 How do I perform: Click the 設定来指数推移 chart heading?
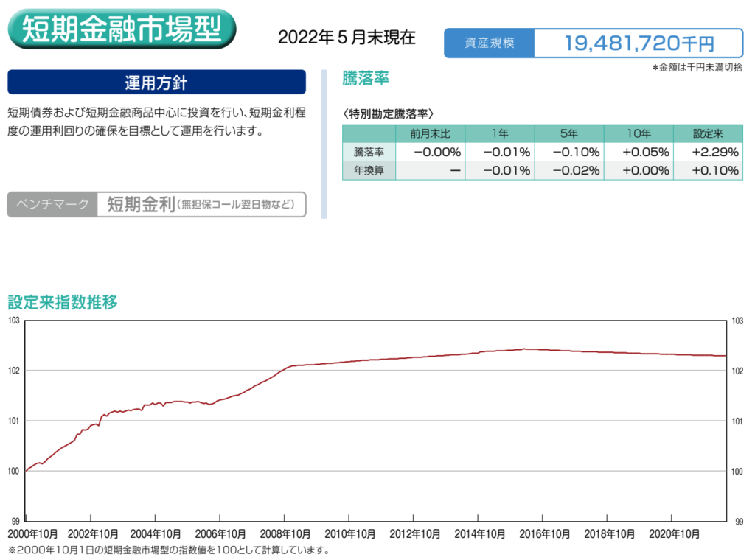62,302
